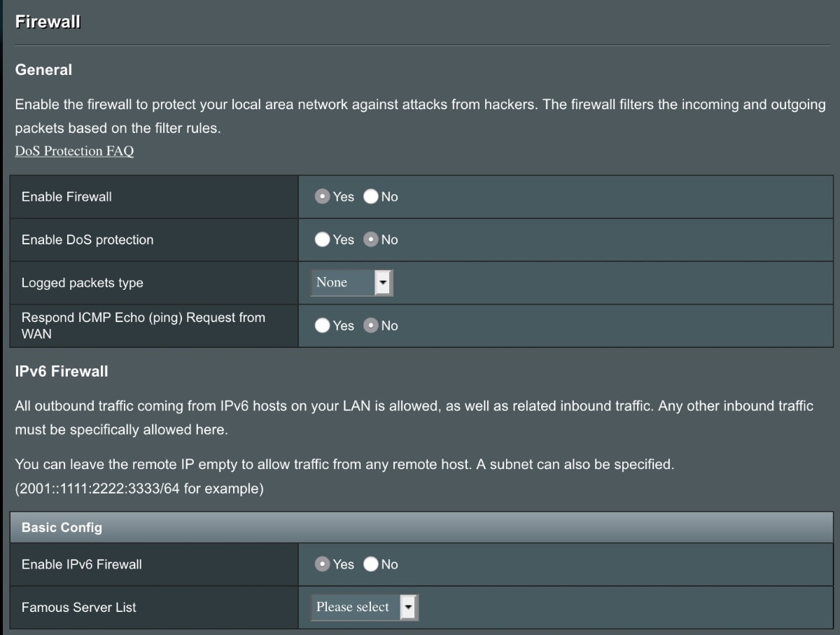Select Yes for Enable Firewall

click(x=322, y=197)
